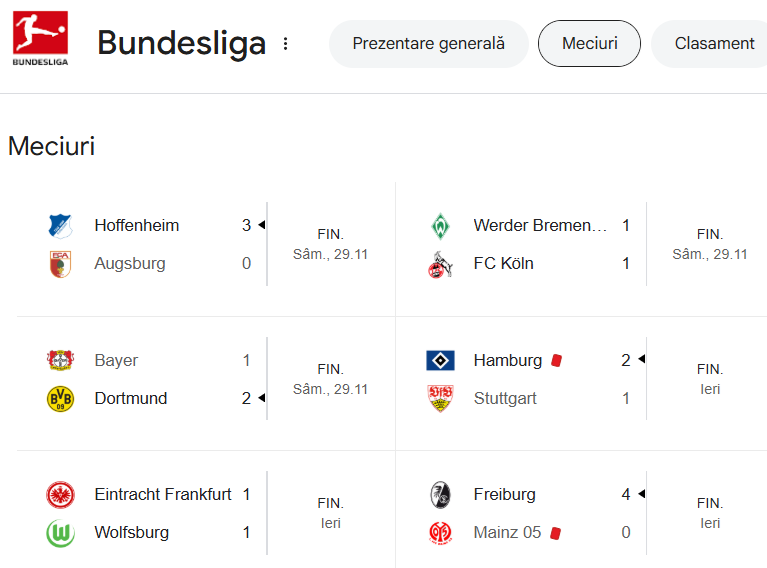Click the Hamburg team crest

point(439,361)
